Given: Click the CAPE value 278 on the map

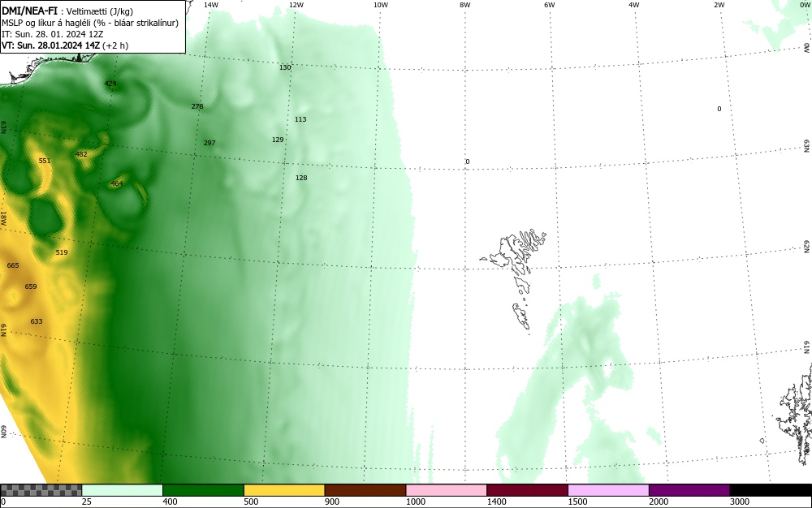Looking at the screenshot, I should click(197, 106).
